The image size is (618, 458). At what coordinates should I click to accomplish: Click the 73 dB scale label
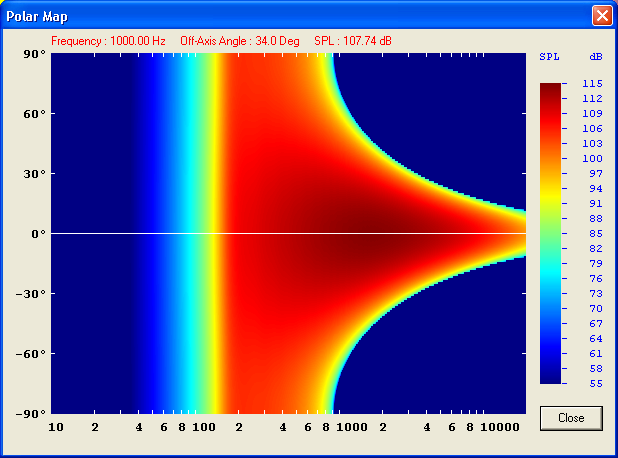click(596, 294)
